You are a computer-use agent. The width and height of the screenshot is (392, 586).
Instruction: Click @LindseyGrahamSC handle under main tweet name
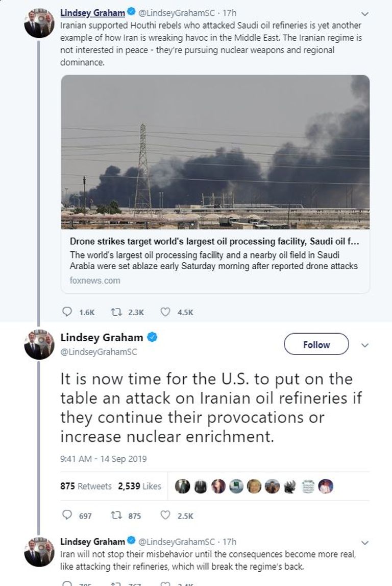tap(99, 352)
